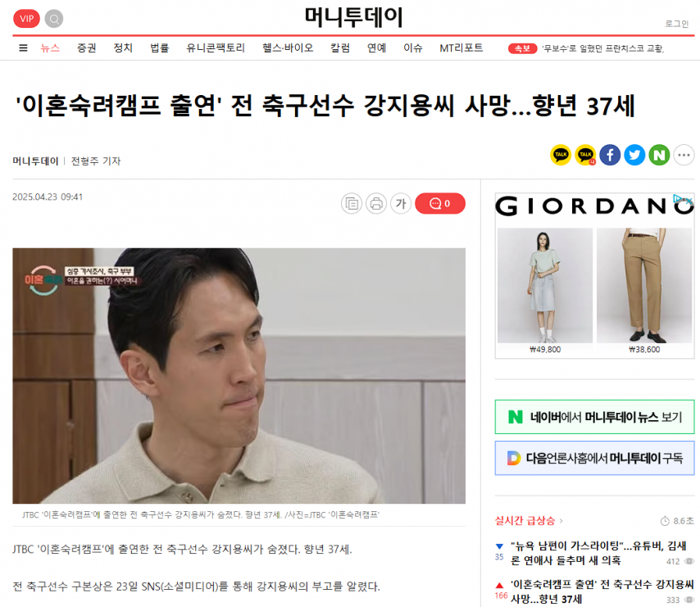Open the 연예 section

pyautogui.click(x=376, y=48)
